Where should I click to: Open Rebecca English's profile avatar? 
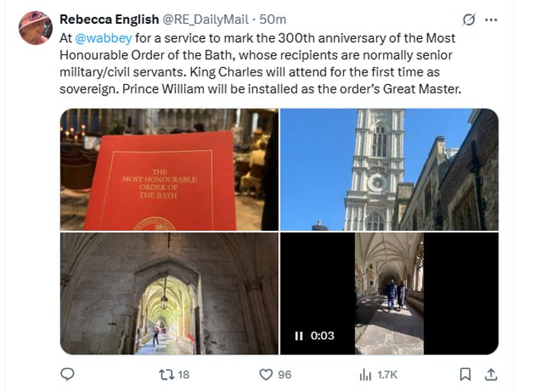(x=35, y=28)
